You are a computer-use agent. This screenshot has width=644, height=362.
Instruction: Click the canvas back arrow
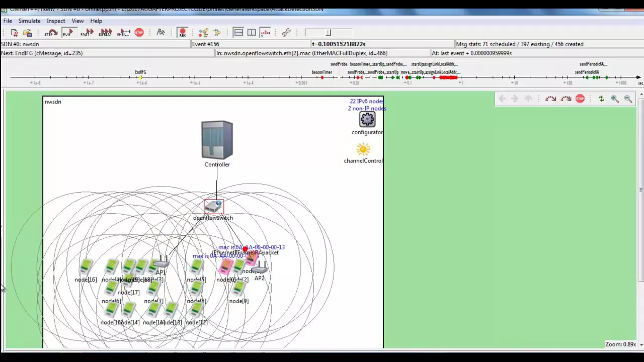coord(502,99)
